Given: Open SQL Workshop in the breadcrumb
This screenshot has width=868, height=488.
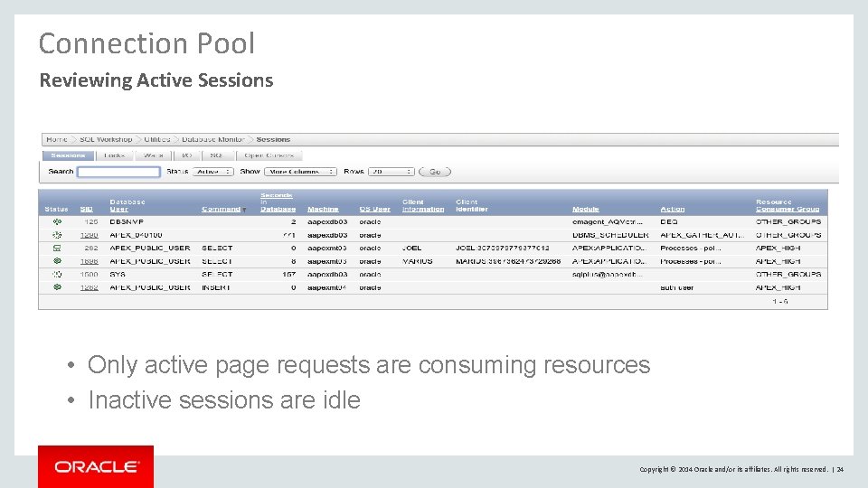Looking at the screenshot, I should pos(106,139).
